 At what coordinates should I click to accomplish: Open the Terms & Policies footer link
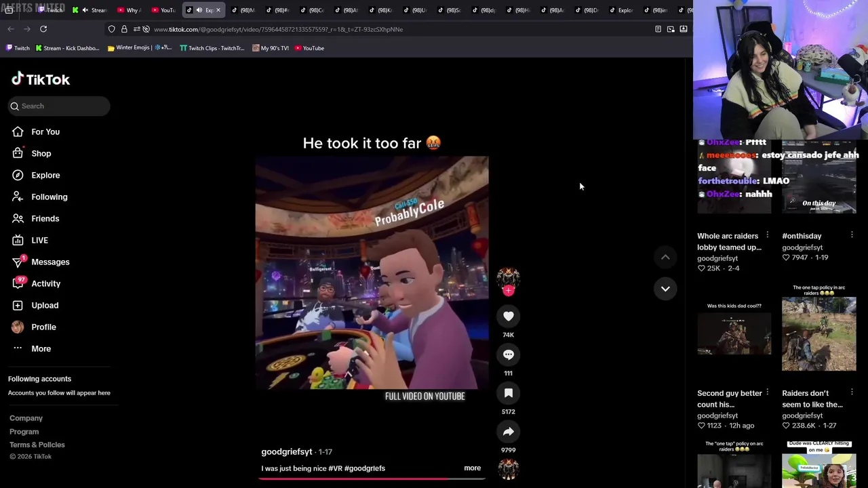(37, 445)
